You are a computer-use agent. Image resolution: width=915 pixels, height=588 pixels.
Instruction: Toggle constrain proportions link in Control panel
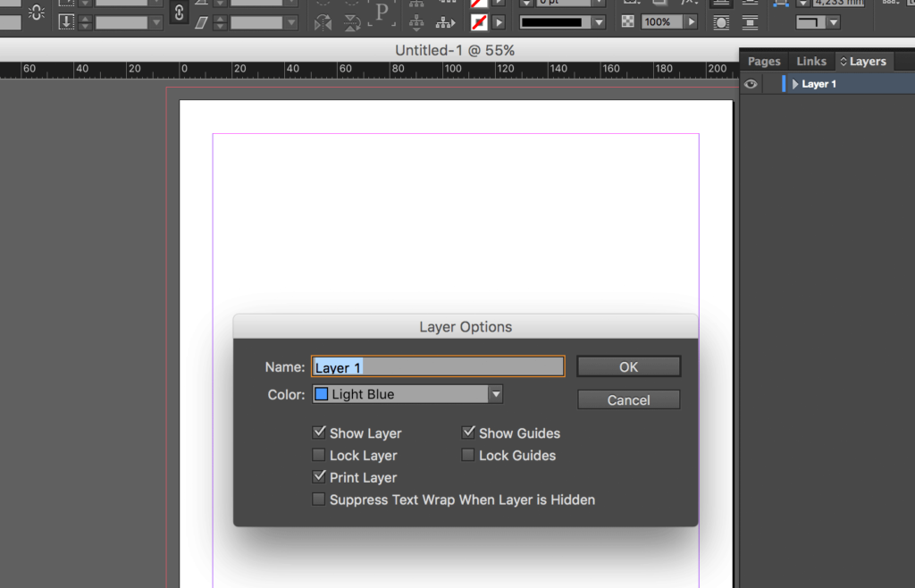tap(178, 13)
